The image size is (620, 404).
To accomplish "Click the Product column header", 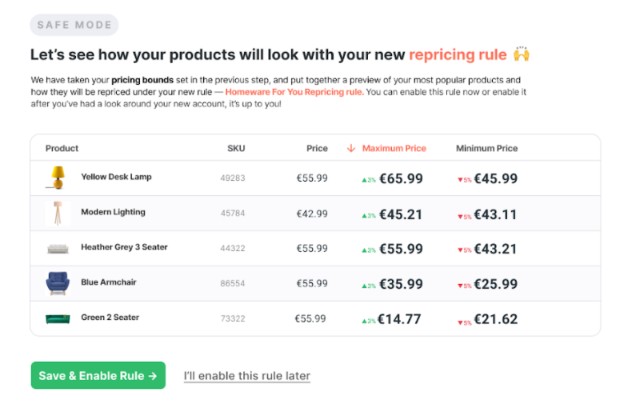I will (62, 148).
